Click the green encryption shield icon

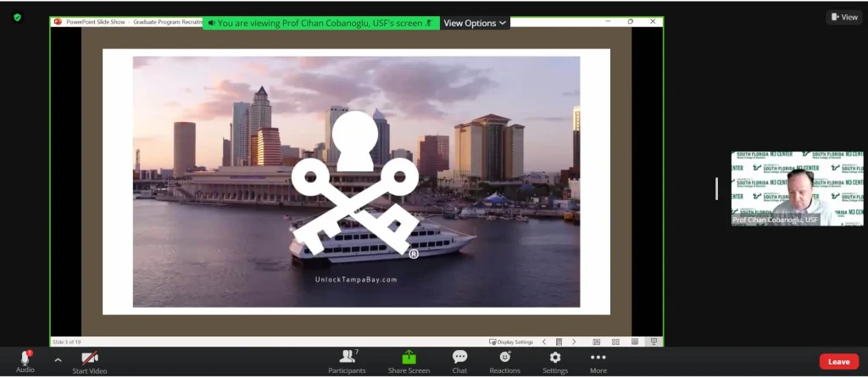tap(17, 17)
